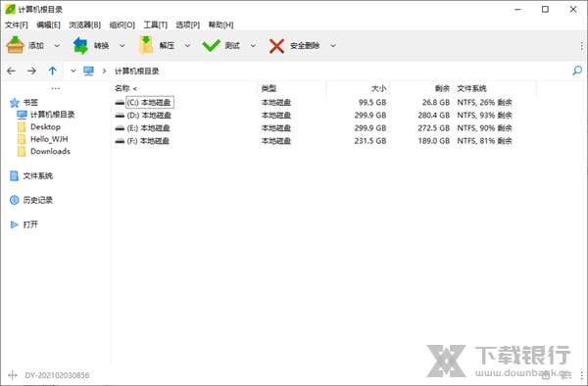Open search with the magnifier icon

click(x=577, y=71)
